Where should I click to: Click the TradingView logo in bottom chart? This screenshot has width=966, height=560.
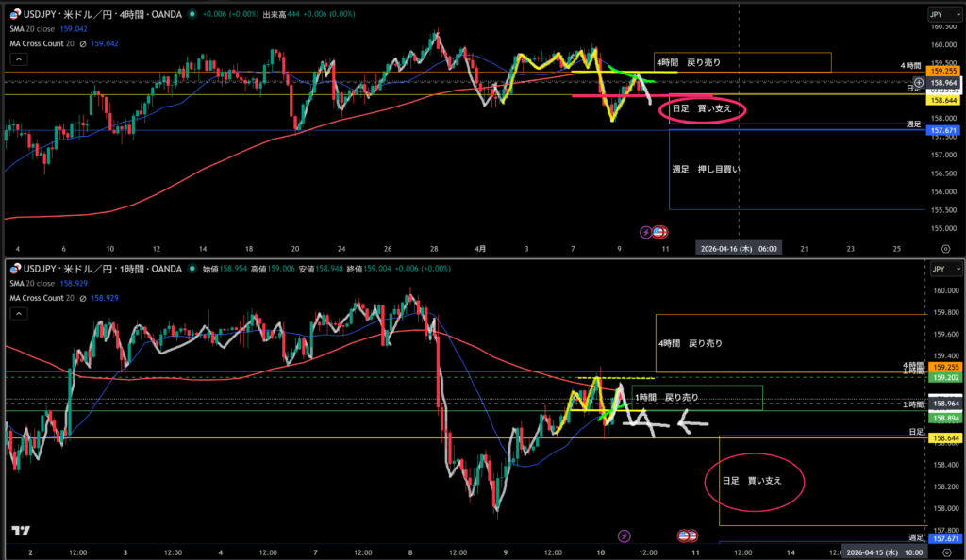click(20, 532)
